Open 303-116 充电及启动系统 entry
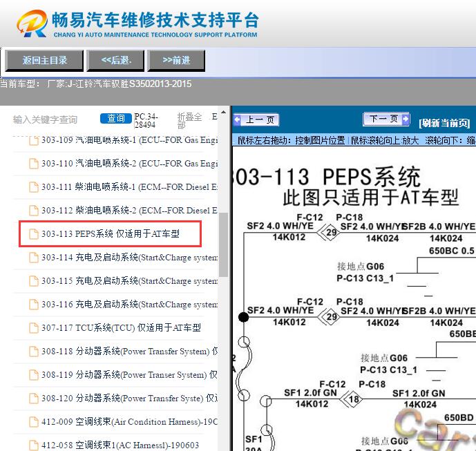476x451 pixels. 130,305
